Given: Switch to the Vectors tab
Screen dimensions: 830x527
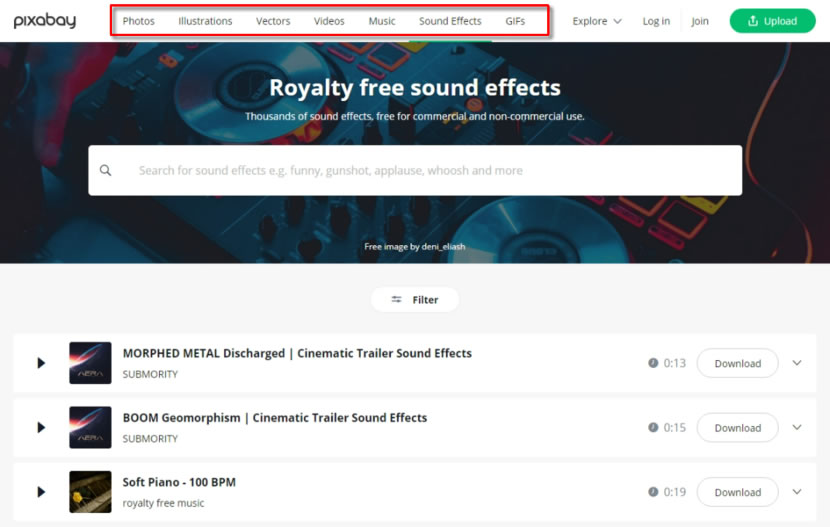Looking at the screenshot, I should [273, 21].
